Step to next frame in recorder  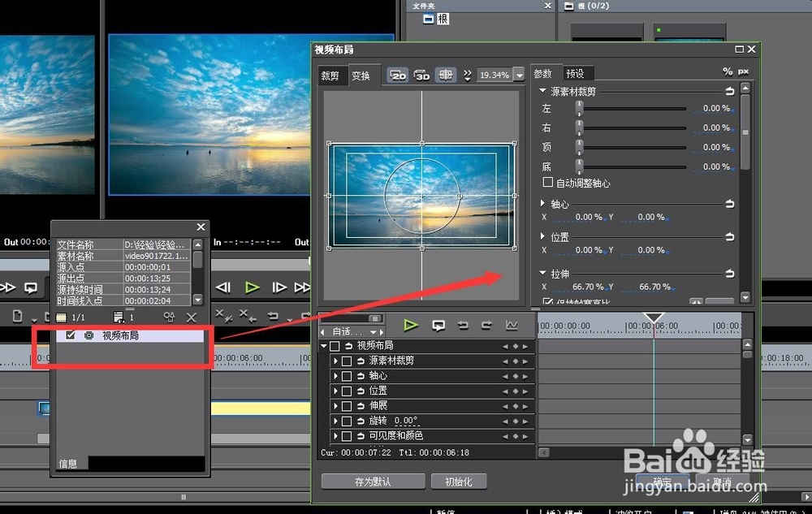[279, 287]
